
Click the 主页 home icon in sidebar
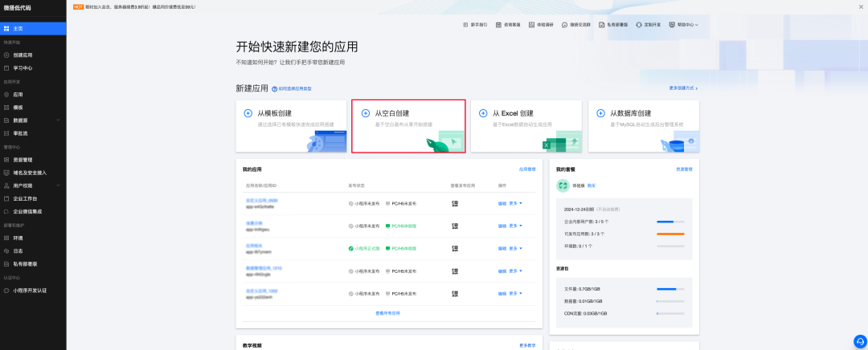pos(6,28)
